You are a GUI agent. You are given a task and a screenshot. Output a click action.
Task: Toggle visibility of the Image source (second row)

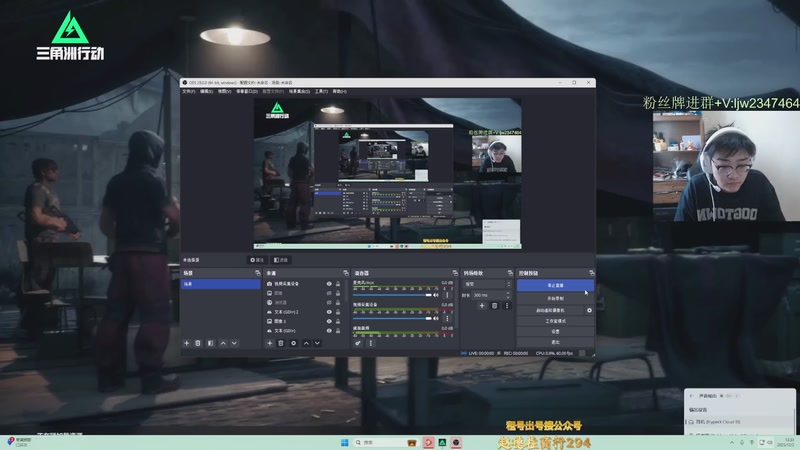[329, 293]
